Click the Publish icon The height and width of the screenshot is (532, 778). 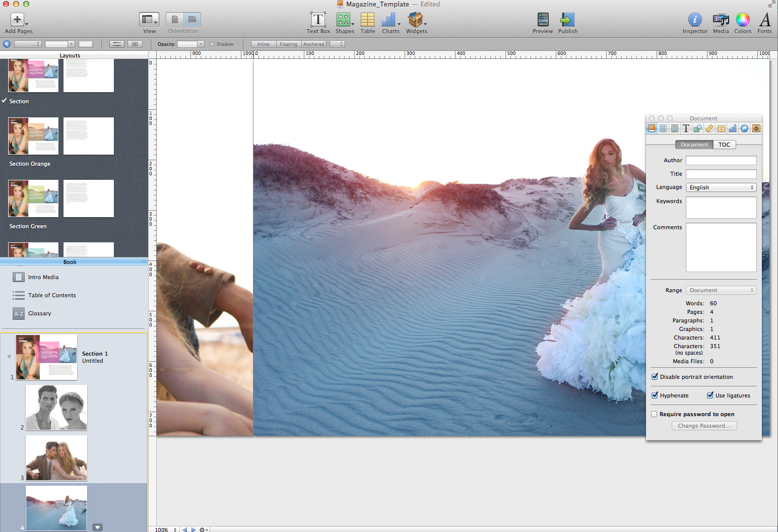(567, 20)
